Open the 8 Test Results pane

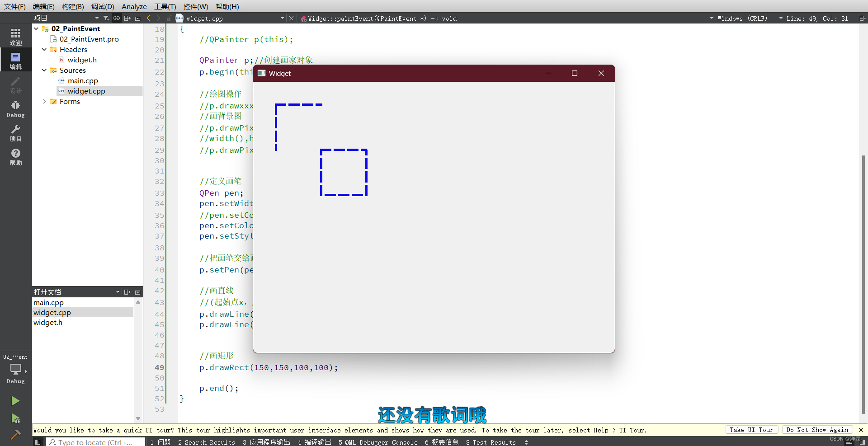(491, 442)
